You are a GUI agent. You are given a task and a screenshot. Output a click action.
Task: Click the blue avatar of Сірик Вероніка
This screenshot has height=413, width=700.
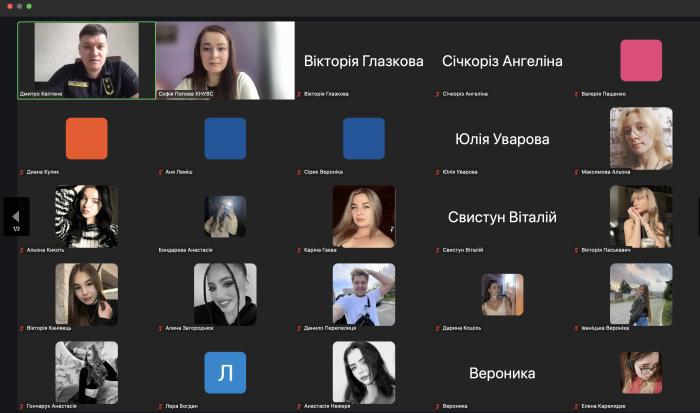click(364, 138)
